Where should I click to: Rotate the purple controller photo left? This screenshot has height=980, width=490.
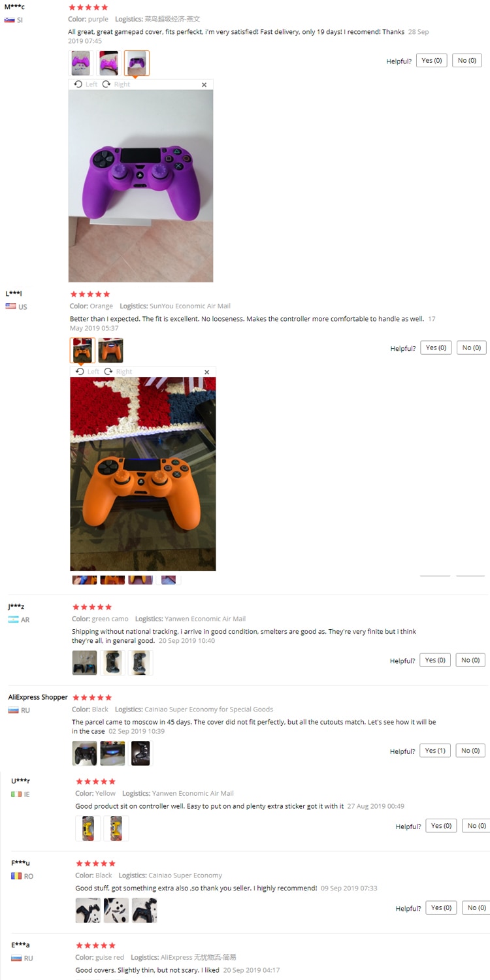tap(86, 84)
